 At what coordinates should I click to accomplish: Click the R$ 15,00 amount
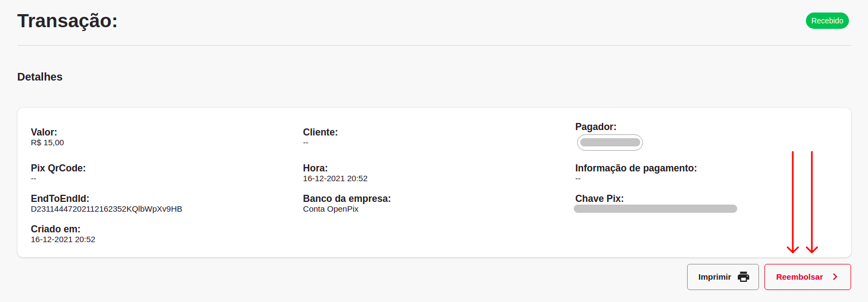pos(47,143)
